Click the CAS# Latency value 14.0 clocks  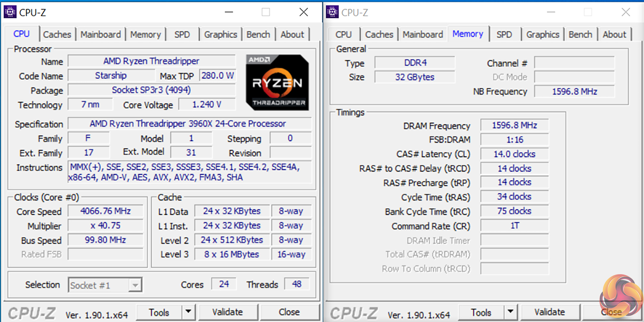click(514, 154)
